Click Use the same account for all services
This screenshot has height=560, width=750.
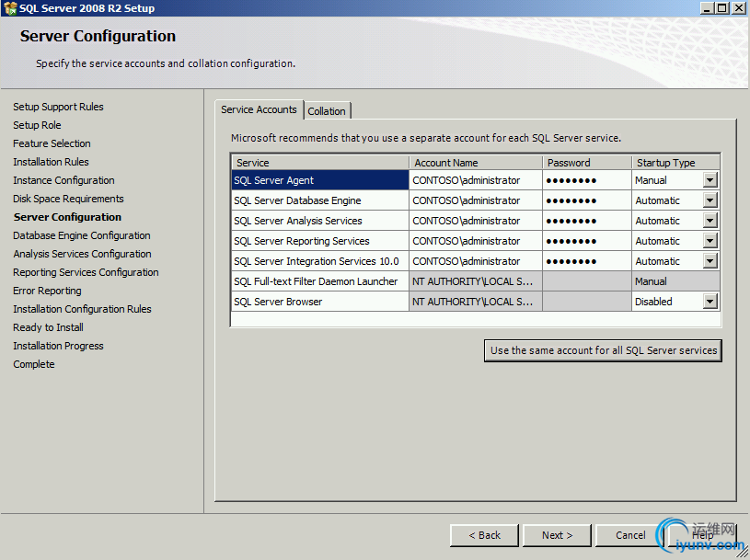(x=603, y=350)
